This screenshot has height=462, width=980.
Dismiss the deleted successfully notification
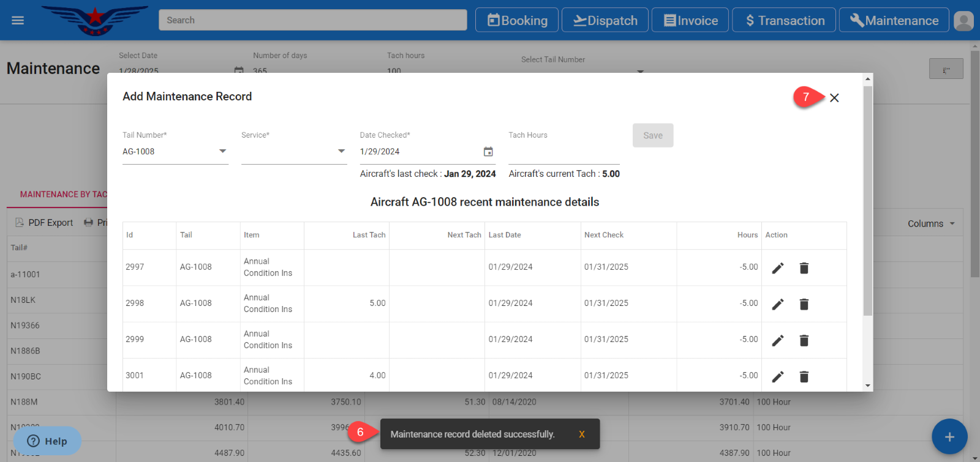tap(581, 434)
